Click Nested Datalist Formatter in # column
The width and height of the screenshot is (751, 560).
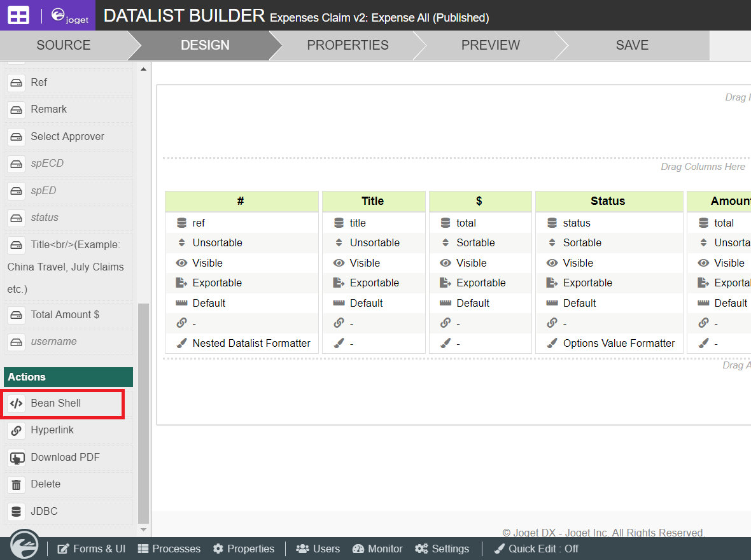click(x=251, y=343)
